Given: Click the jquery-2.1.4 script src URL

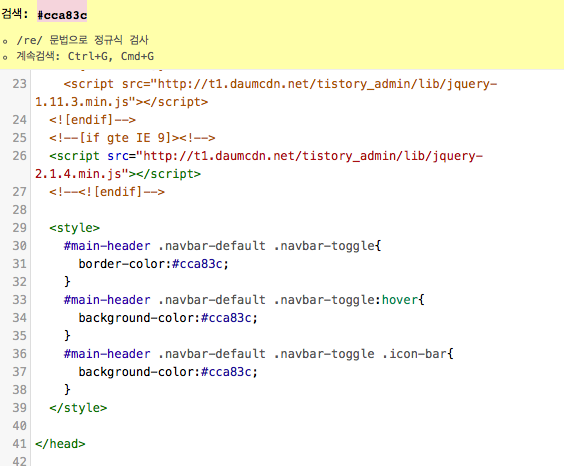Looking at the screenshot, I should [259, 165].
